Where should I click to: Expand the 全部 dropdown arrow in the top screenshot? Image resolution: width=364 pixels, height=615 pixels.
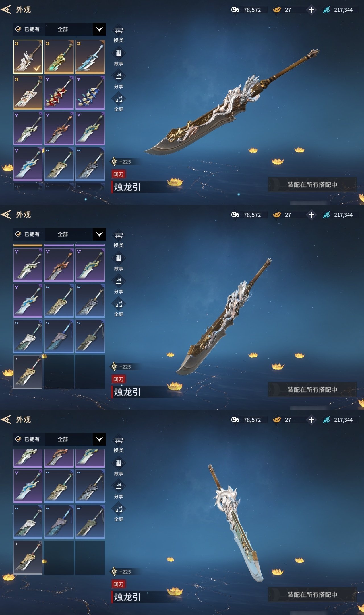point(99,29)
